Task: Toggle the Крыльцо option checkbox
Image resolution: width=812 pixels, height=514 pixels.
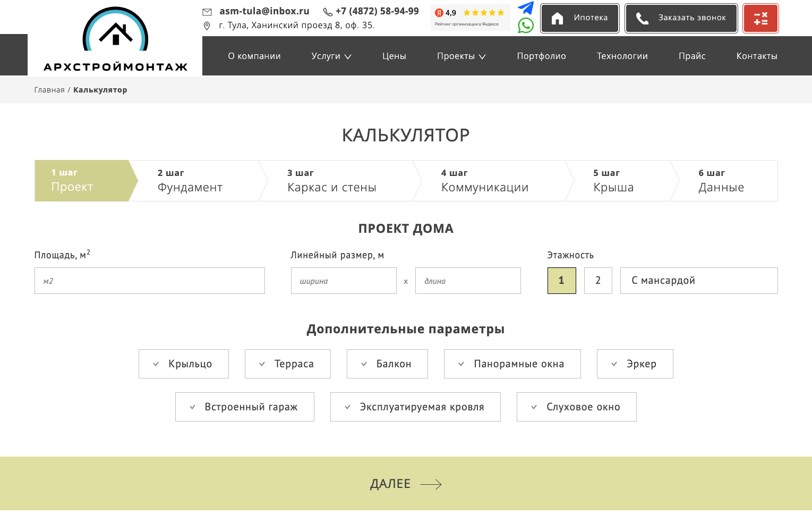Action: pyautogui.click(x=183, y=364)
